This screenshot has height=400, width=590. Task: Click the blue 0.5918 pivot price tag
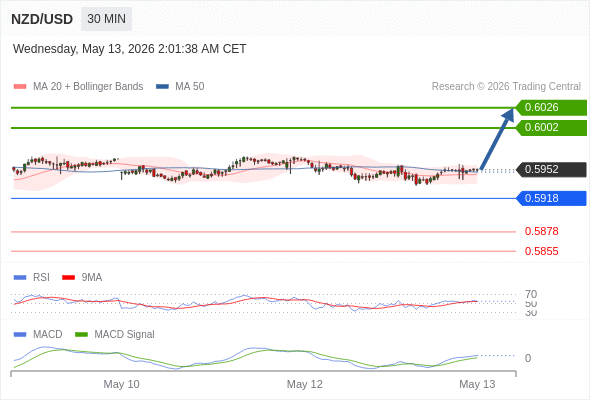pos(551,198)
